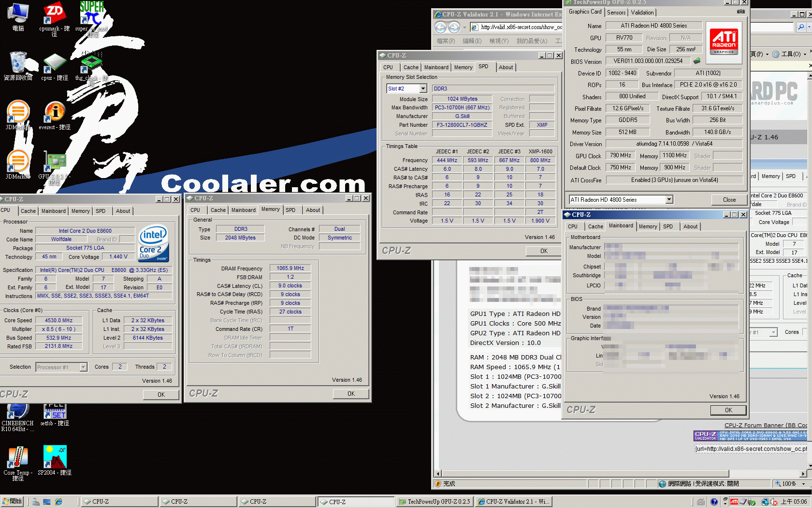Switch to the GPU-Z Validation tab

[x=642, y=13]
